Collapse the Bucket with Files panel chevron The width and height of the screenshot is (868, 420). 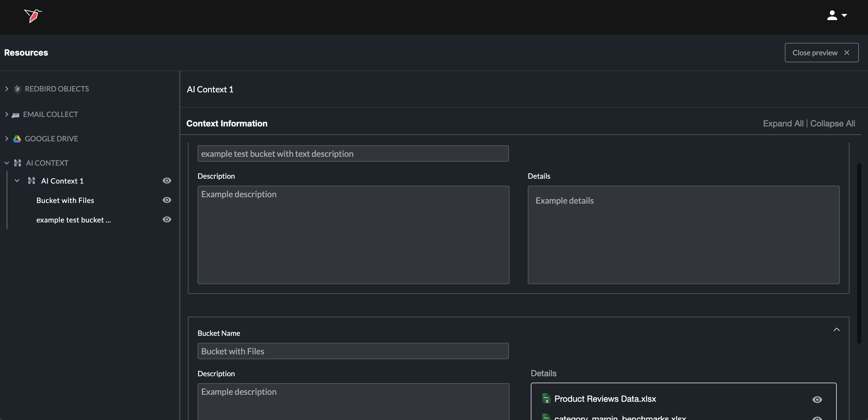point(836,330)
